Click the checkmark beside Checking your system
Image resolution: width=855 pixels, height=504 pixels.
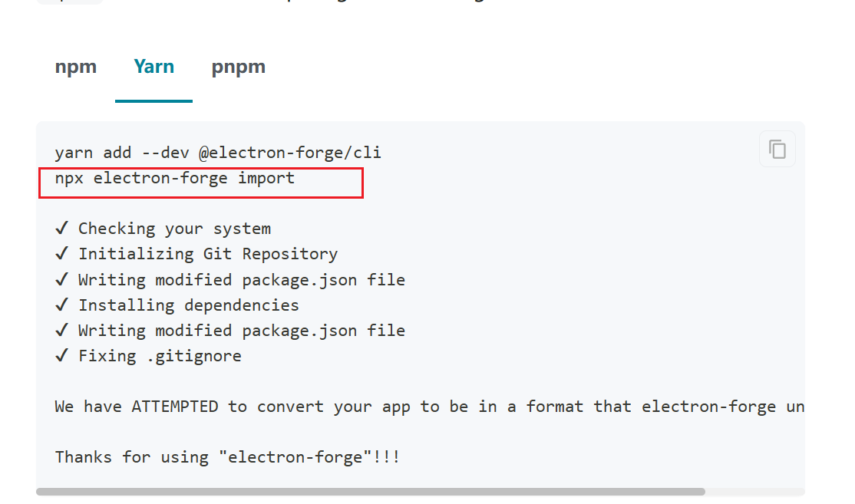point(62,228)
